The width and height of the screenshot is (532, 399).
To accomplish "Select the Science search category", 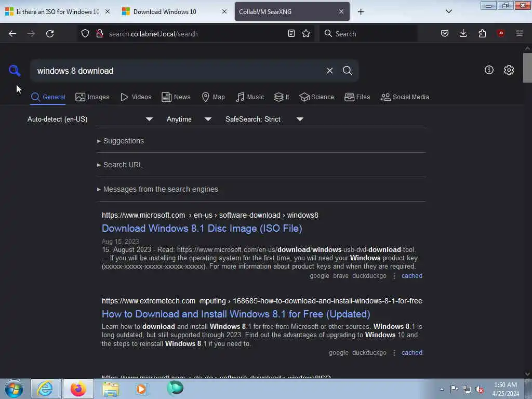I will [317, 97].
